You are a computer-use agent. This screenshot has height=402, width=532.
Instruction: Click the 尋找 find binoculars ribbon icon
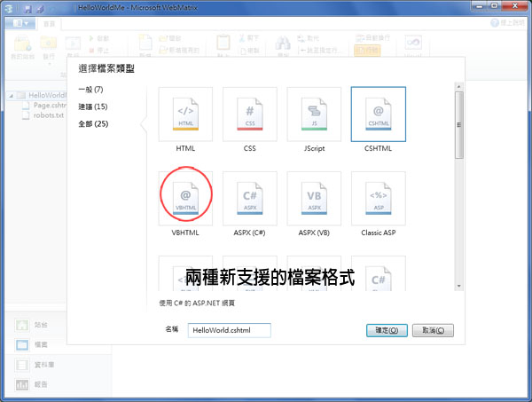pyautogui.click(x=283, y=46)
